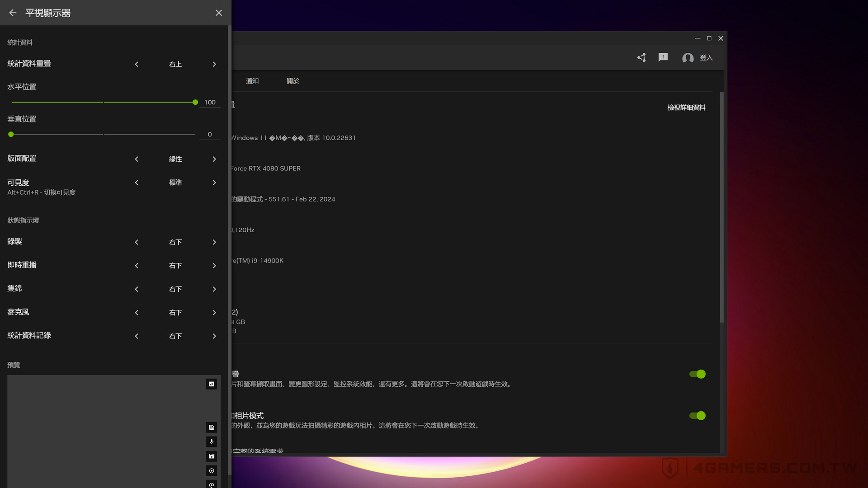Click the 右上 value for 統計資料重疊
Screen dimensions: 868x488
tap(175, 64)
